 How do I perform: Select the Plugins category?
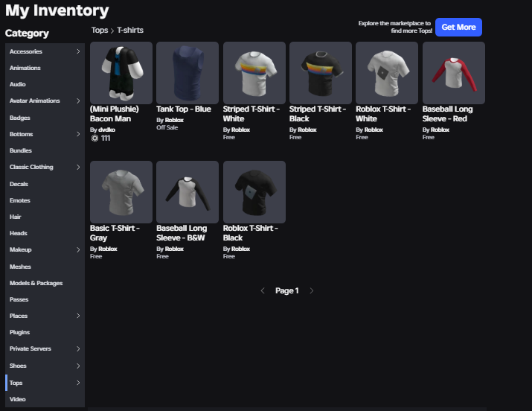19,332
